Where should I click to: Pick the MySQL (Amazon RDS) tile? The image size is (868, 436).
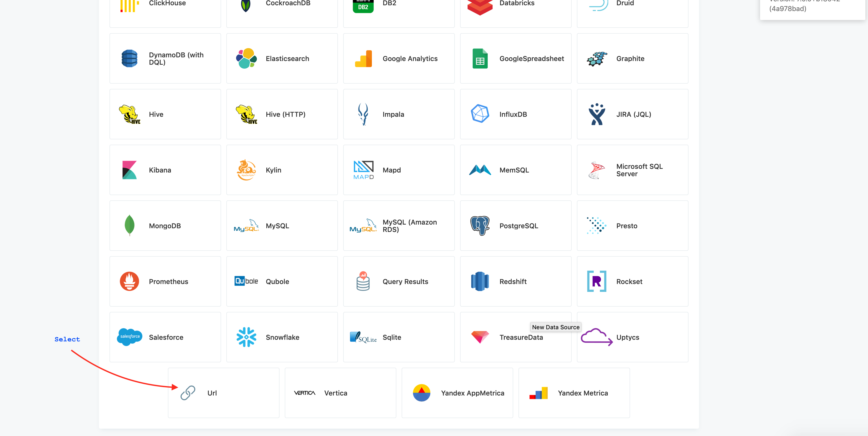click(x=399, y=226)
